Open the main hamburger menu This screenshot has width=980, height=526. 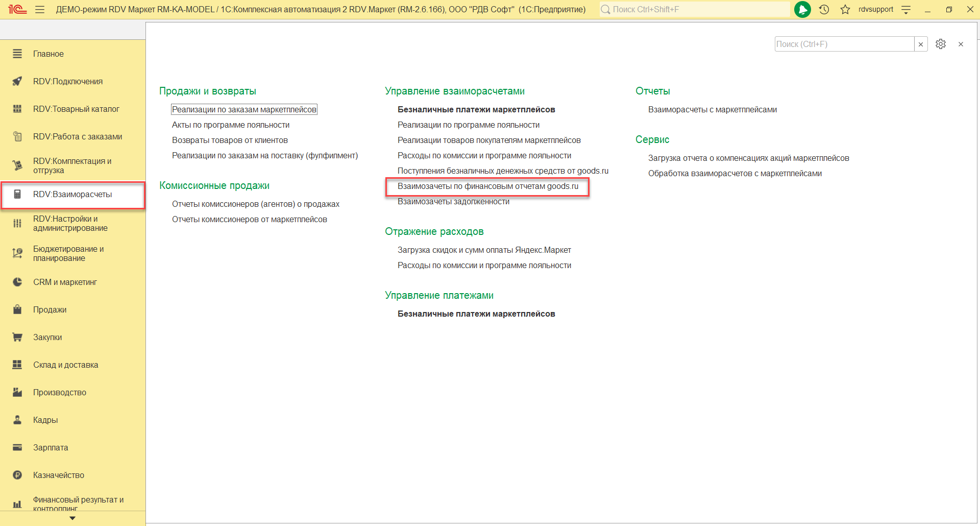40,9
